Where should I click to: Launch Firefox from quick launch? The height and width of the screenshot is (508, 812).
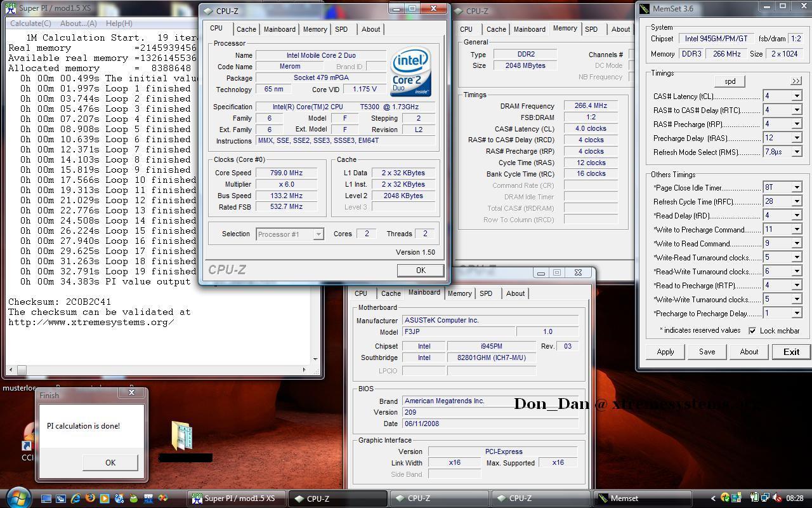pyautogui.click(x=90, y=498)
